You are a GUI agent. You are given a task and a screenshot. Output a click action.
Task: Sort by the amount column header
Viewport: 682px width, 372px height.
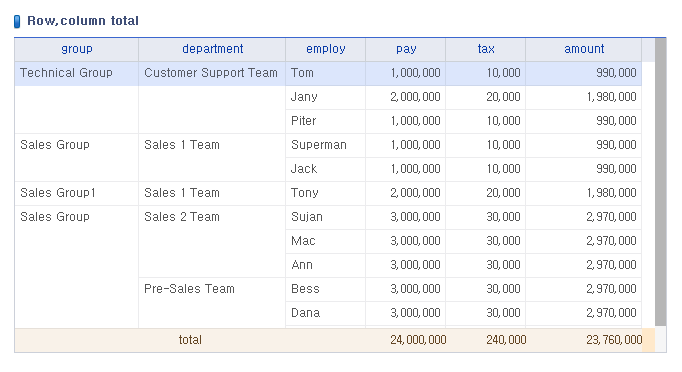click(x=584, y=49)
